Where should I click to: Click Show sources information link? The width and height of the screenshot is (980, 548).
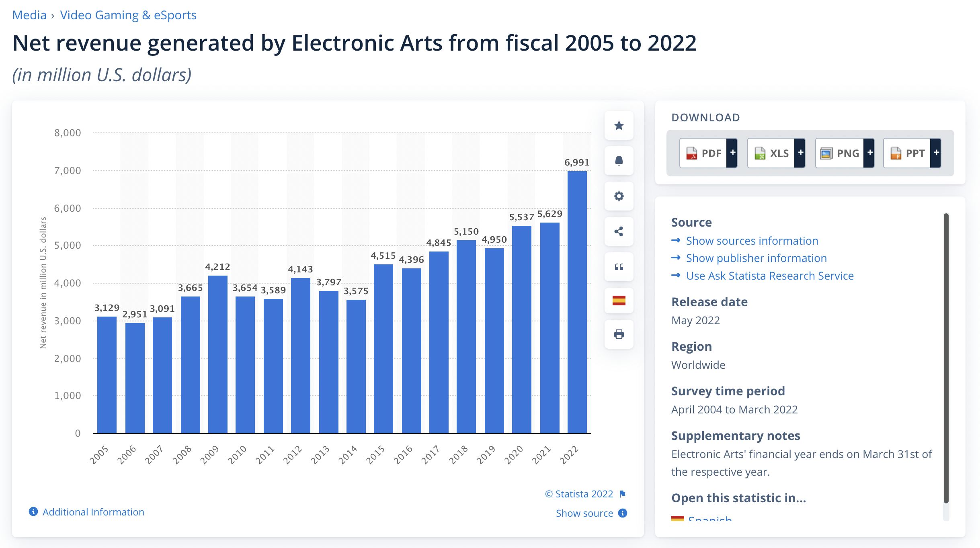click(752, 241)
